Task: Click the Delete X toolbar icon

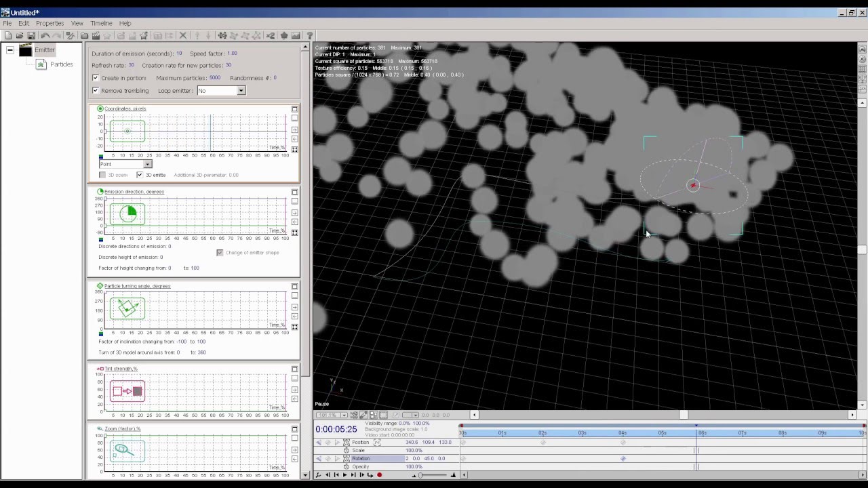Action: coord(183,35)
